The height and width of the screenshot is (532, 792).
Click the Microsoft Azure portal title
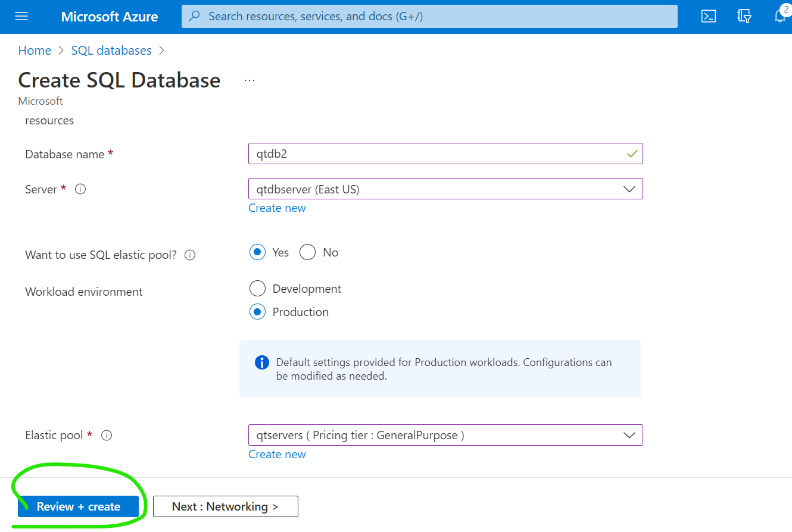[110, 17]
